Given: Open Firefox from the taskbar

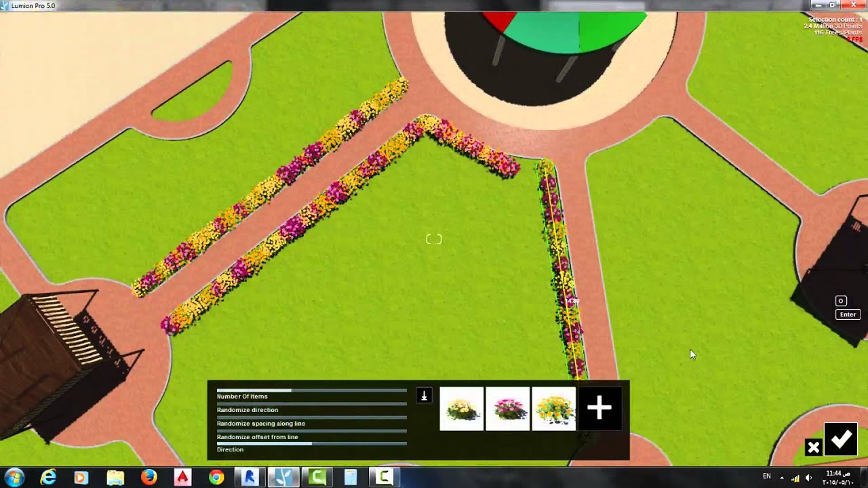Looking at the screenshot, I should coord(149,477).
